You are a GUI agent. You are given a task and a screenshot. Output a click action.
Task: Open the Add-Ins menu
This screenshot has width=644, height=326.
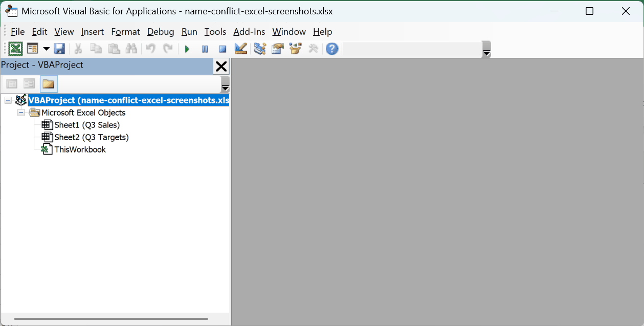tap(249, 32)
